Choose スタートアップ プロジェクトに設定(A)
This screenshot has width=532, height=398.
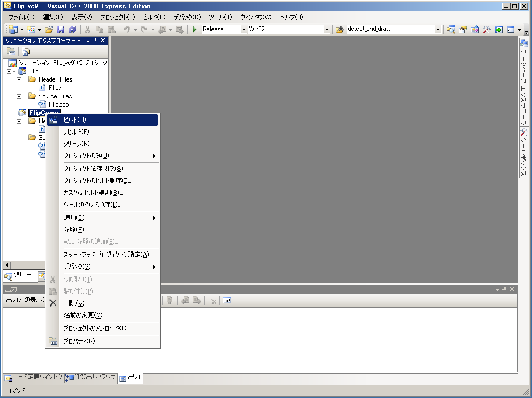coord(102,255)
